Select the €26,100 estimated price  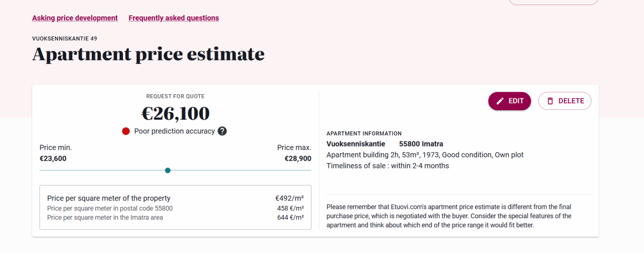point(175,113)
